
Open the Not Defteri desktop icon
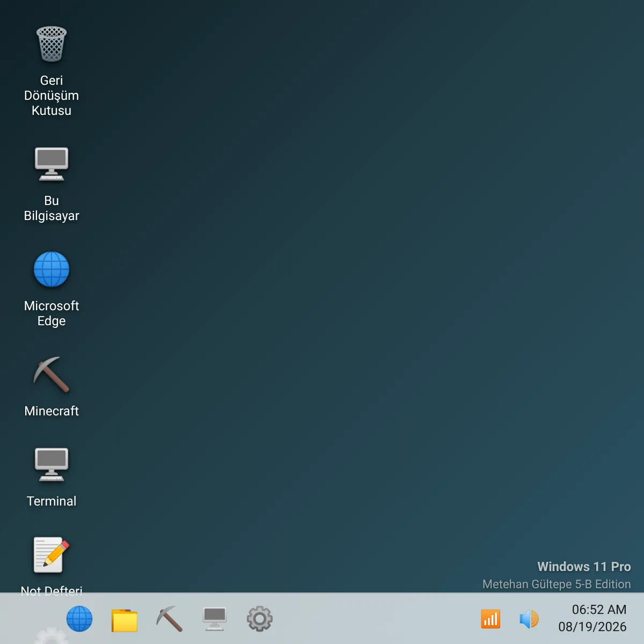[52, 555]
